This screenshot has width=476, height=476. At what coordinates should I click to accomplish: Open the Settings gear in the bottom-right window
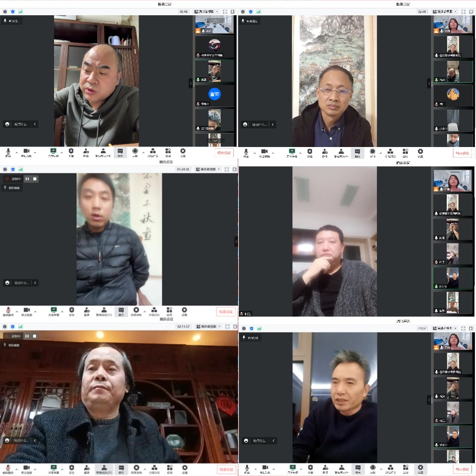point(420,468)
